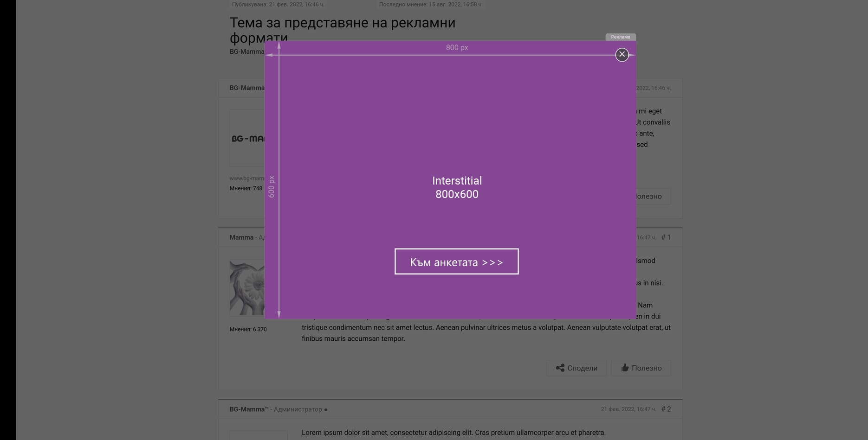Click thumbs-up icon in post #1 Полезно button
This screenshot has width=868, height=440.
point(625,368)
